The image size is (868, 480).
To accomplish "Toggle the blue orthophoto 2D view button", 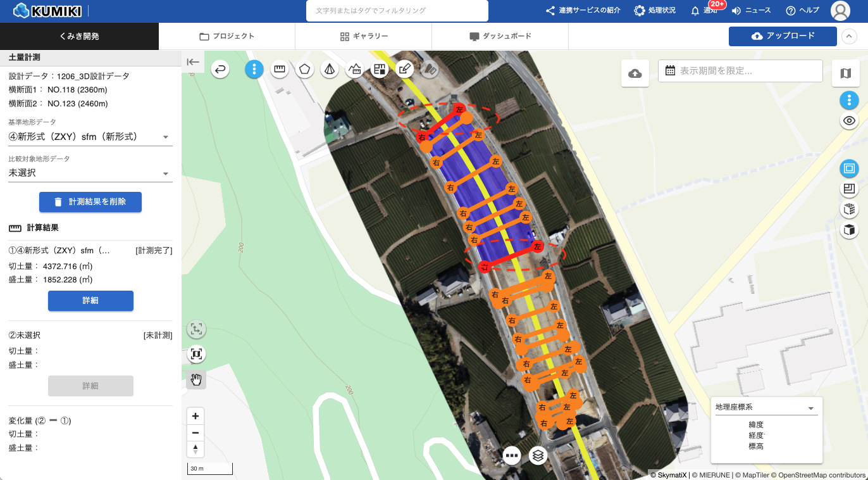I will click(x=849, y=168).
